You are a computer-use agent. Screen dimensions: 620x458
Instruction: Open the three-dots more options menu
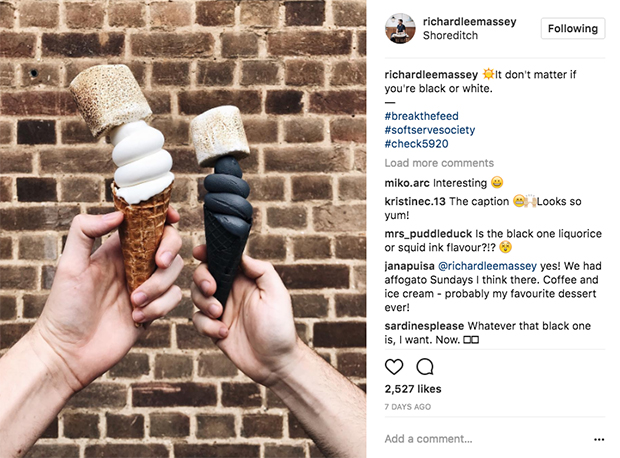[x=599, y=439]
